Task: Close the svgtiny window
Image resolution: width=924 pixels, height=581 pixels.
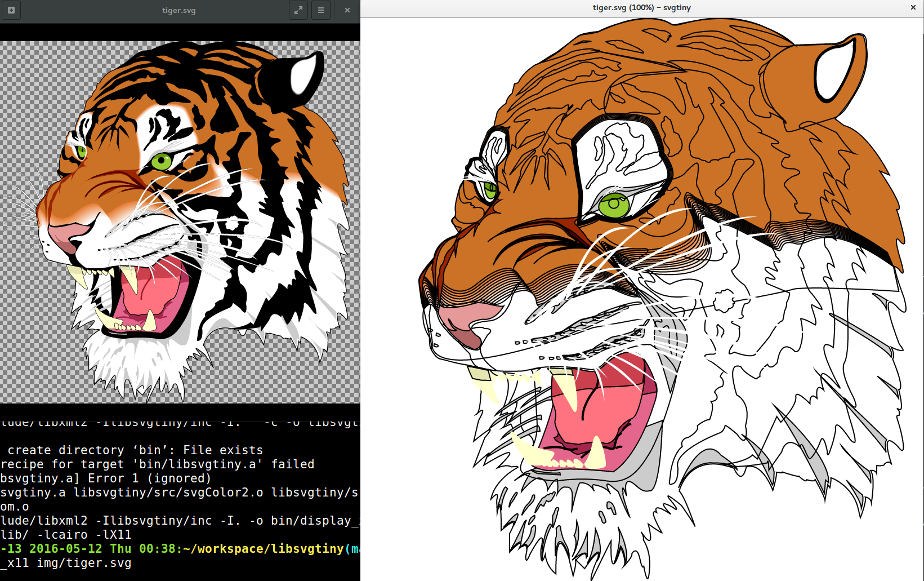Action: (x=913, y=7)
